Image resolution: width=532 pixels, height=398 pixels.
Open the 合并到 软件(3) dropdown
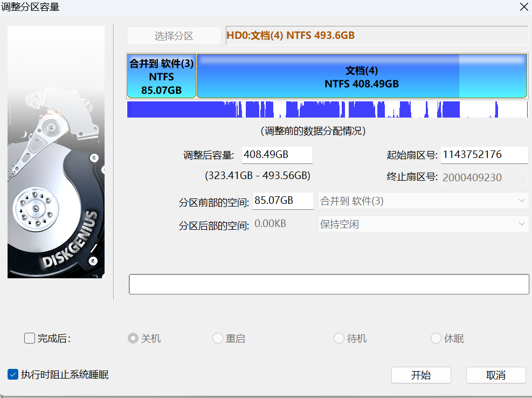pyautogui.click(x=424, y=201)
